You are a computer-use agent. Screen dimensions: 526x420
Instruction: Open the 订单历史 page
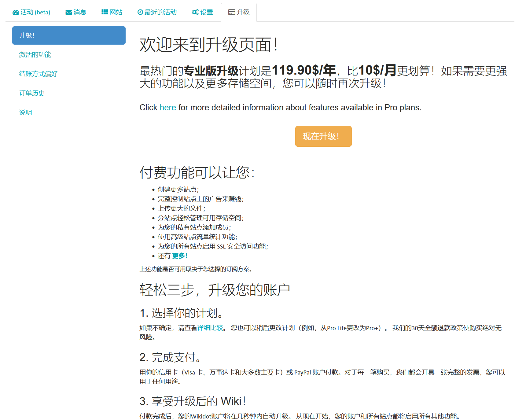32,93
